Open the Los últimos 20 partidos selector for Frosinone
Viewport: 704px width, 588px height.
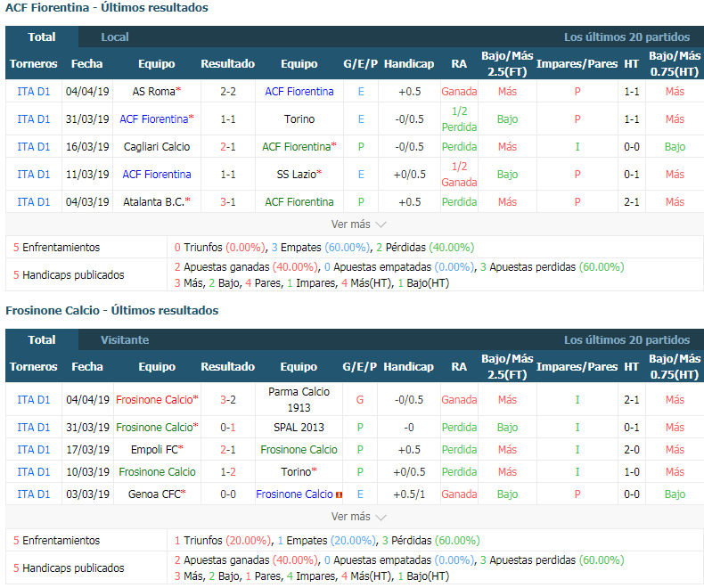click(626, 339)
